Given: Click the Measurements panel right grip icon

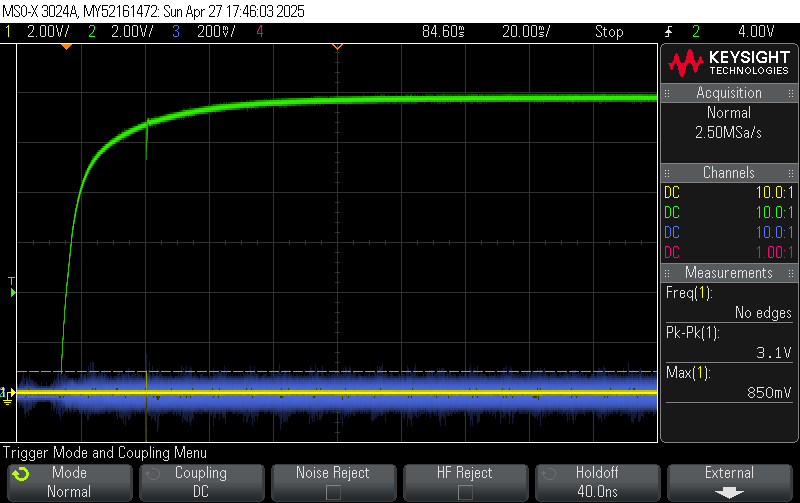Looking at the screenshot, I should 791,273.
